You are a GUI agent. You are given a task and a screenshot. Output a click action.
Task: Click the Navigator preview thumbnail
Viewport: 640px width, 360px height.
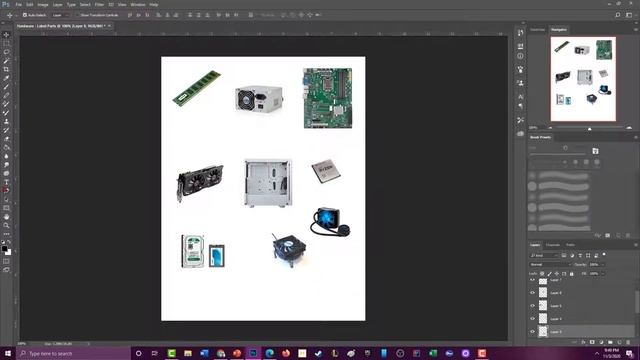pos(583,79)
